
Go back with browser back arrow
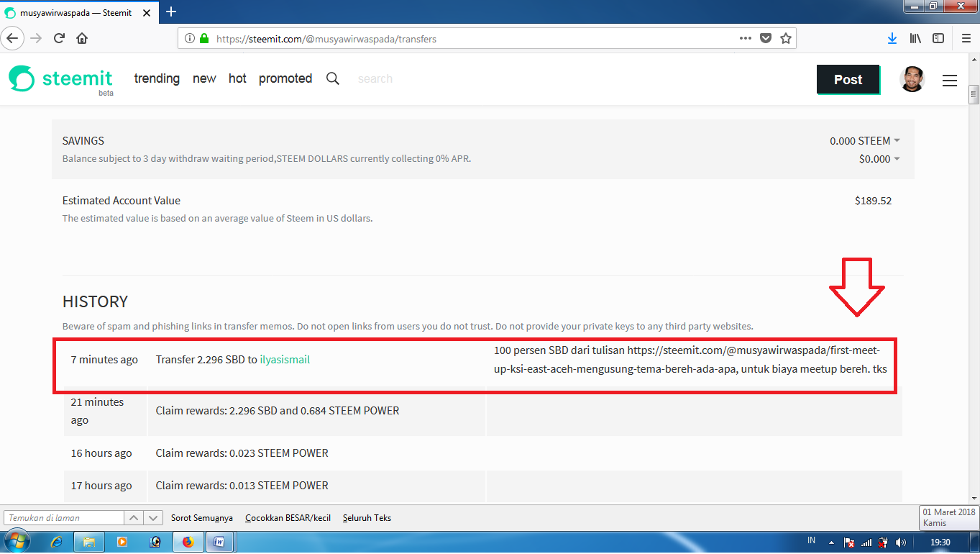click(x=13, y=38)
